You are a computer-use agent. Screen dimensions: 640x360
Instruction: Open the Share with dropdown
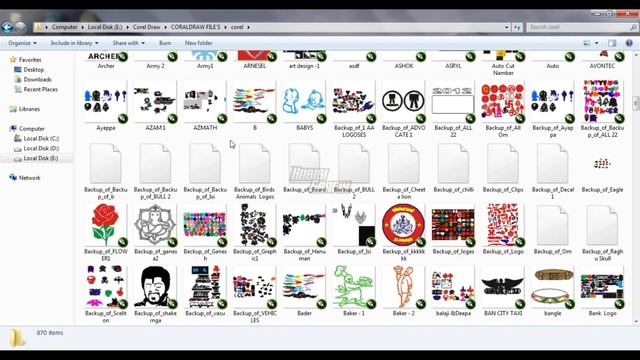[129, 43]
